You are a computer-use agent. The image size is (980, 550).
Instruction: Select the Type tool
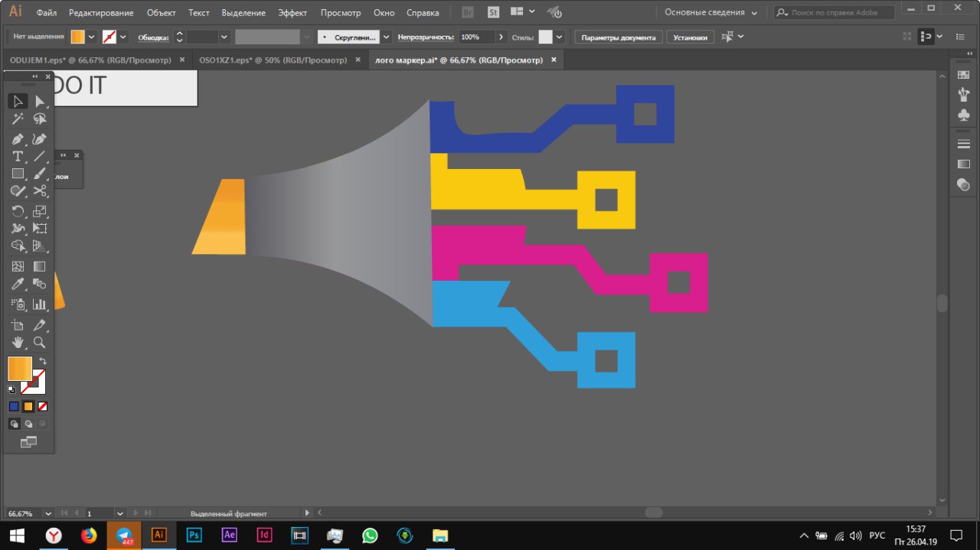pyautogui.click(x=18, y=157)
